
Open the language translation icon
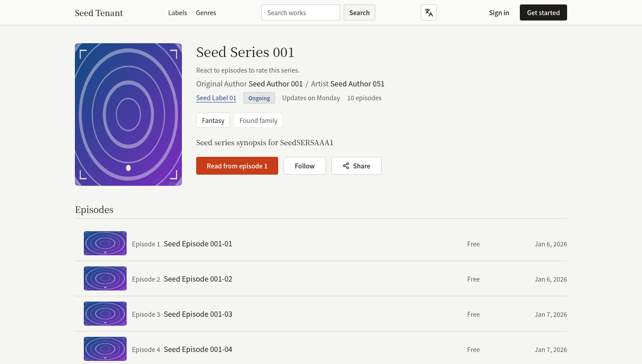pyautogui.click(x=429, y=12)
